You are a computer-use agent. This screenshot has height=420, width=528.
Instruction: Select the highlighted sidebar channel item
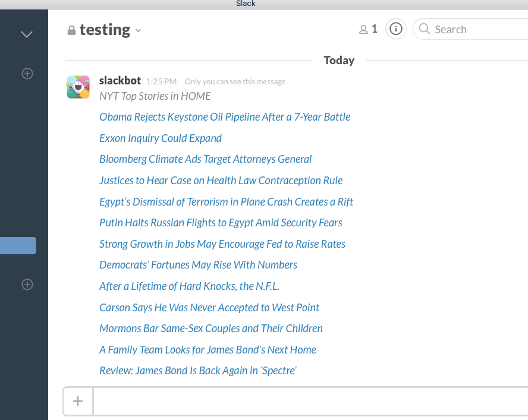18,245
